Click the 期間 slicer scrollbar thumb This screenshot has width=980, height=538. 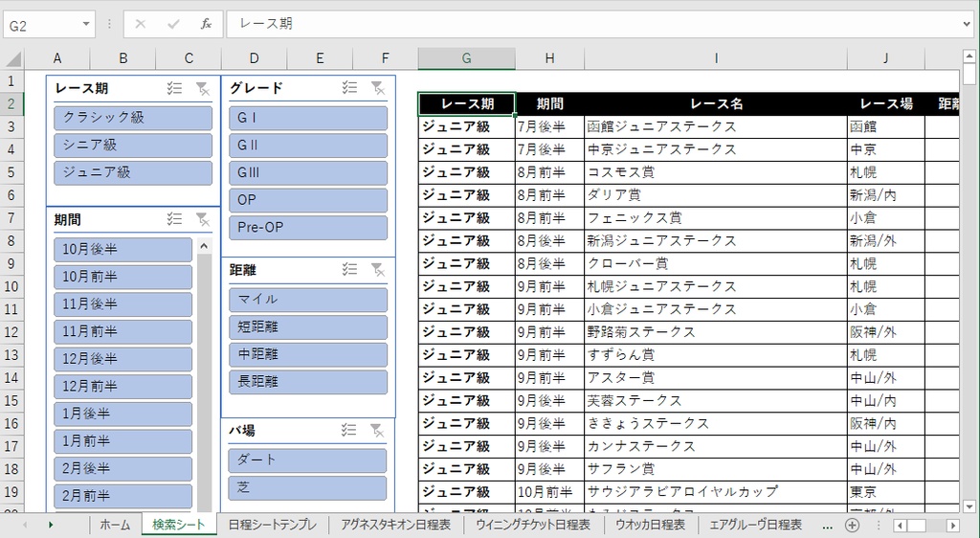(x=204, y=382)
